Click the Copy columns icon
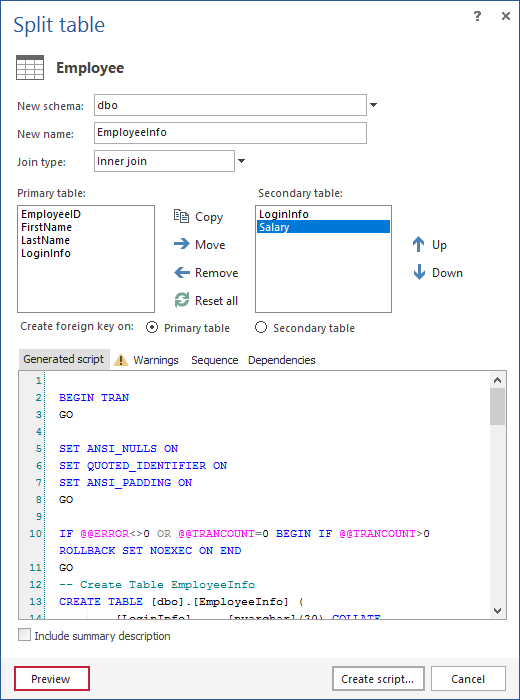520x700 pixels. [181, 217]
